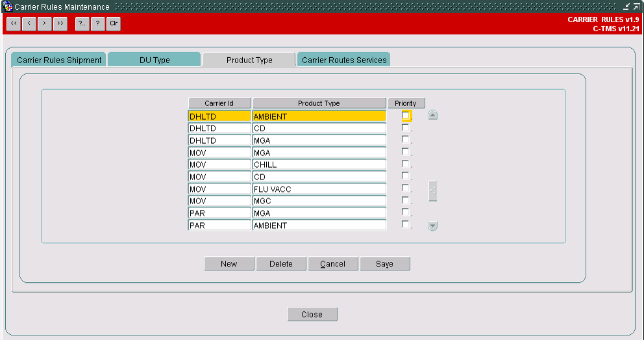Tick Priority checkbox for DHLTD AMBIENT
Screen dimensions: 644x340
[x=405, y=116]
